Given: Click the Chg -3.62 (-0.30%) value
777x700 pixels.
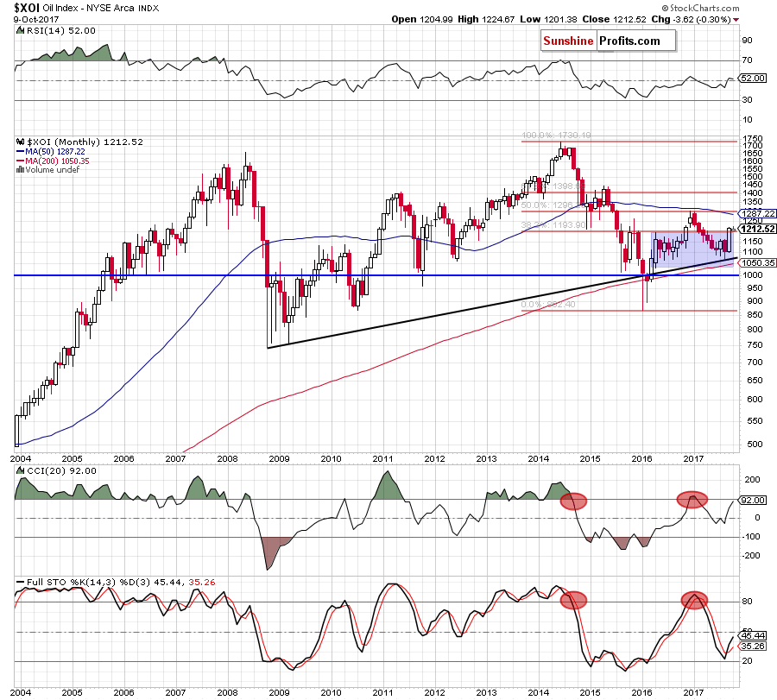Looking at the screenshot, I should [x=691, y=19].
